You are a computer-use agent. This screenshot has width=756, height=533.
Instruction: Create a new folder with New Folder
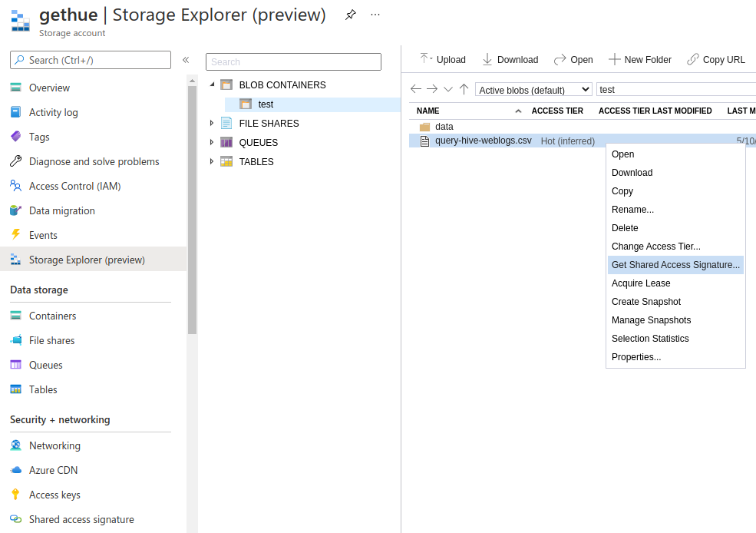point(640,59)
